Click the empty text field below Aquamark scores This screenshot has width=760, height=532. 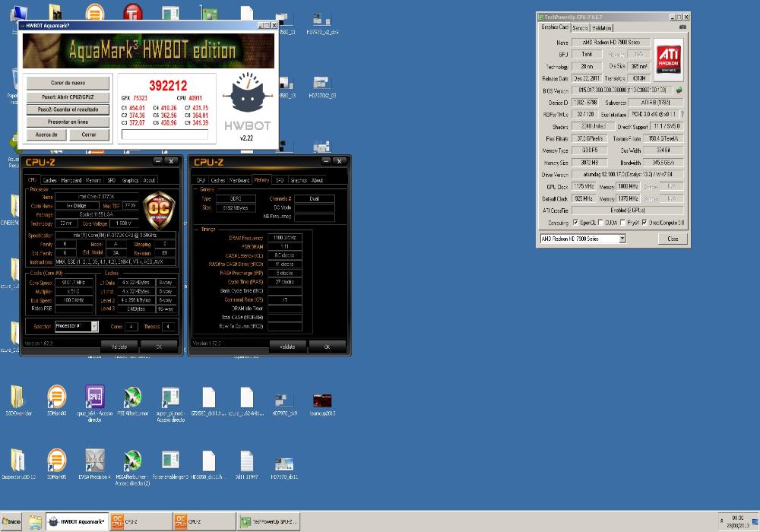pyautogui.click(x=164, y=135)
